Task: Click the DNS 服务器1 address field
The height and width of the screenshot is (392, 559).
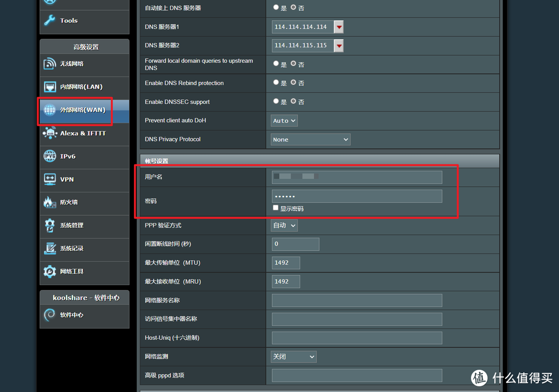Action: point(303,27)
